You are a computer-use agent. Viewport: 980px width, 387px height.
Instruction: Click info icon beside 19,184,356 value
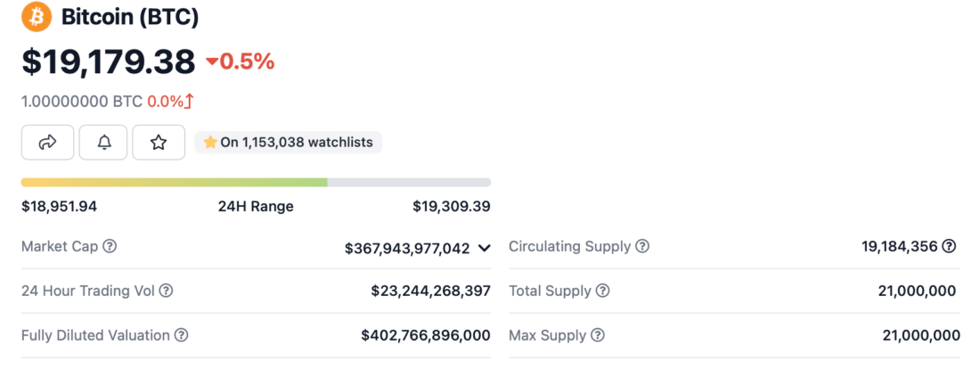tap(949, 246)
